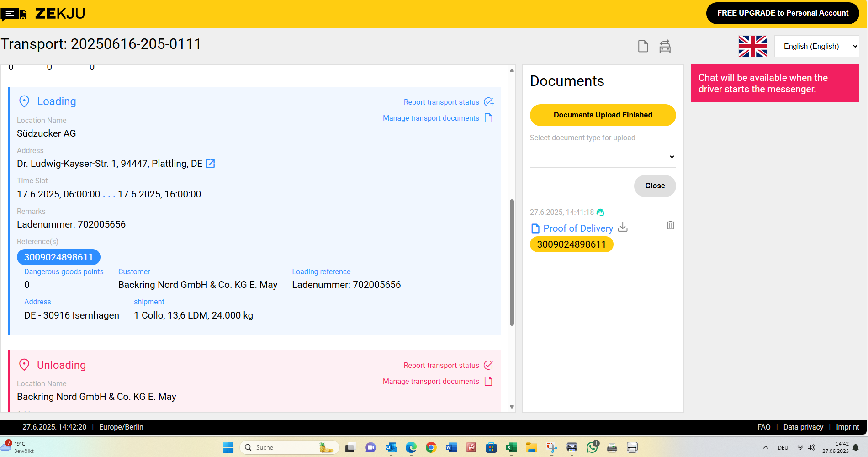The height and width of the screenshot is (457, 868).
Task: Open the Windows notification bell
Action: click(x=856, y=447)
